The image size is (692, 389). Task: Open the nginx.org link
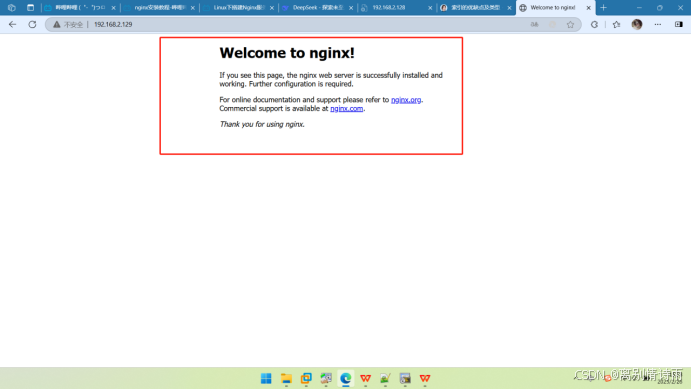[406, 100]
